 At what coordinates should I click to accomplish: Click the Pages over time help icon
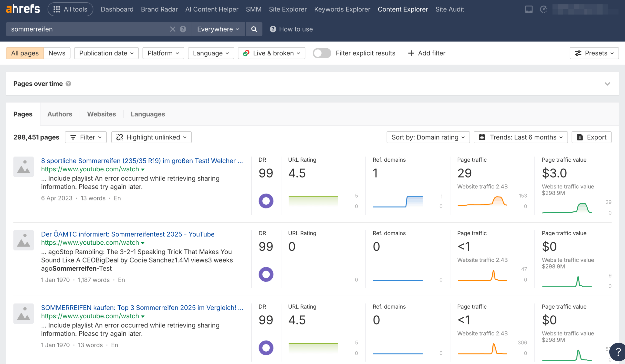(x=68, y=84)
